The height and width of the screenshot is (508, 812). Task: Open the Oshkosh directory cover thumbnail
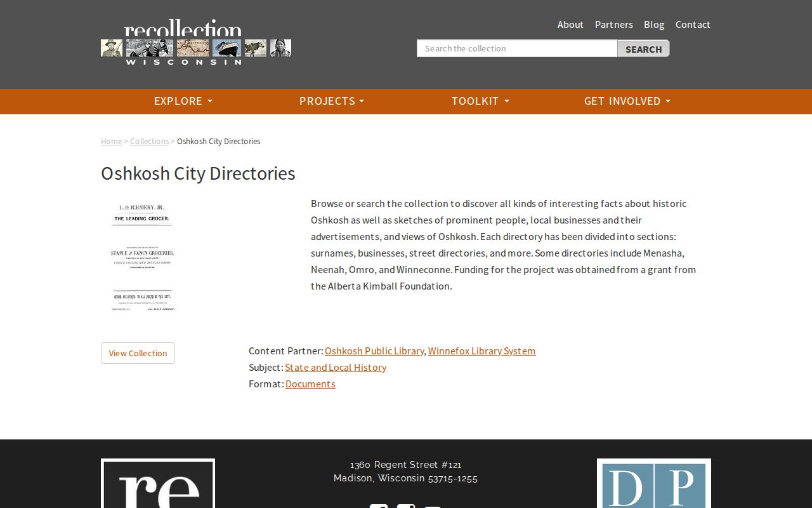pos(142,258)
